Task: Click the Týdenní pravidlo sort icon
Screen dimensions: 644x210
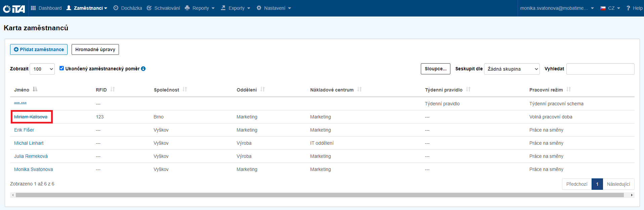Action: pos(468,90)
